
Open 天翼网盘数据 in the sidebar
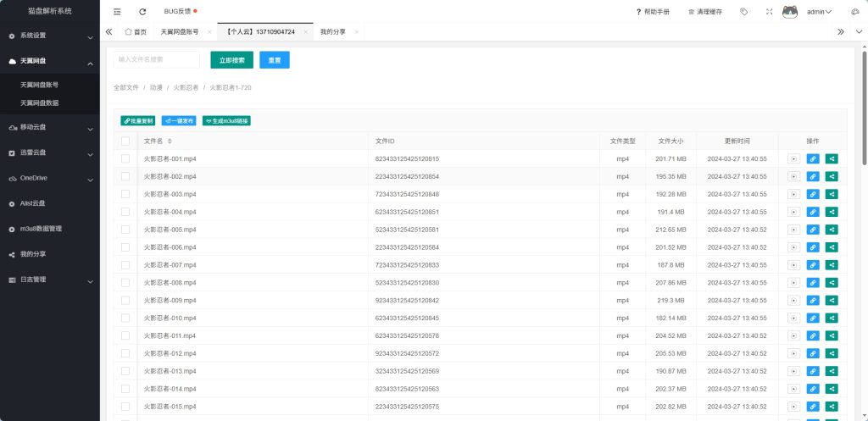(x=40, y=102)
